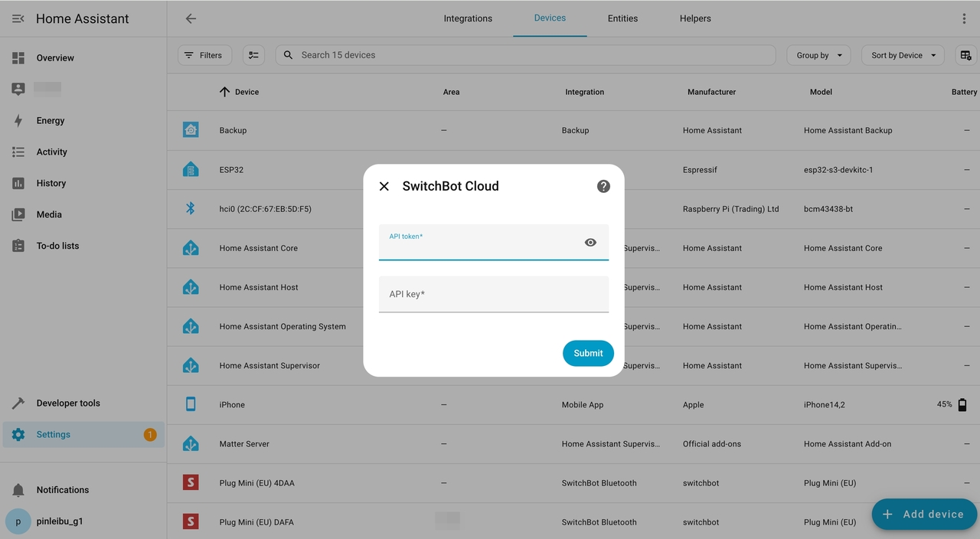Viewport: 980px width, 539px height.
Task: Open the Media play icon
Action: coord(18,214)
